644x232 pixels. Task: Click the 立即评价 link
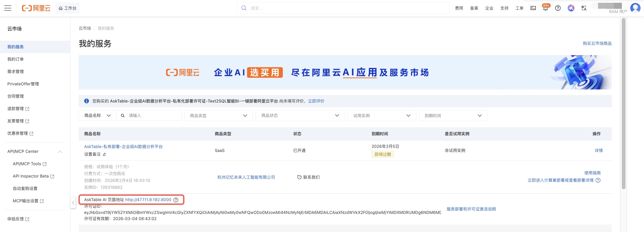tap(316, 101)
